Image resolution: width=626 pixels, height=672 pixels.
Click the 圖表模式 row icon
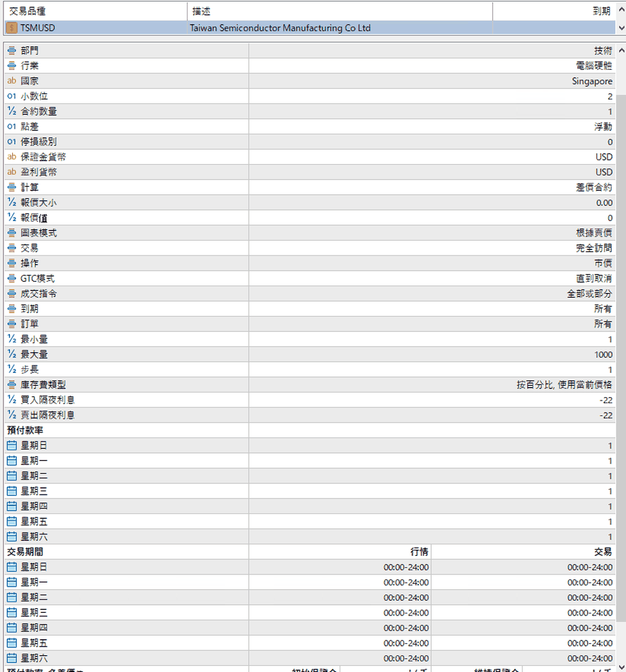pos(11,233)
